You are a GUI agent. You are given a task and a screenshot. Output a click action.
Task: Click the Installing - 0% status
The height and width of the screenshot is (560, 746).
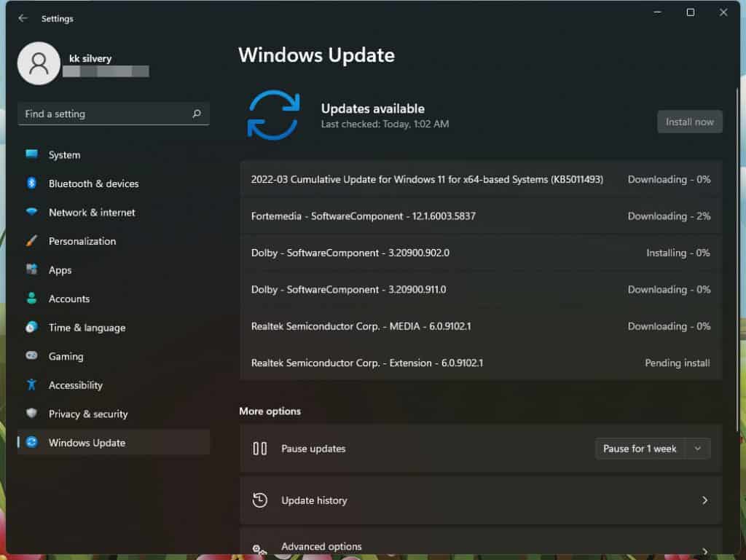(x=678, y=253)
